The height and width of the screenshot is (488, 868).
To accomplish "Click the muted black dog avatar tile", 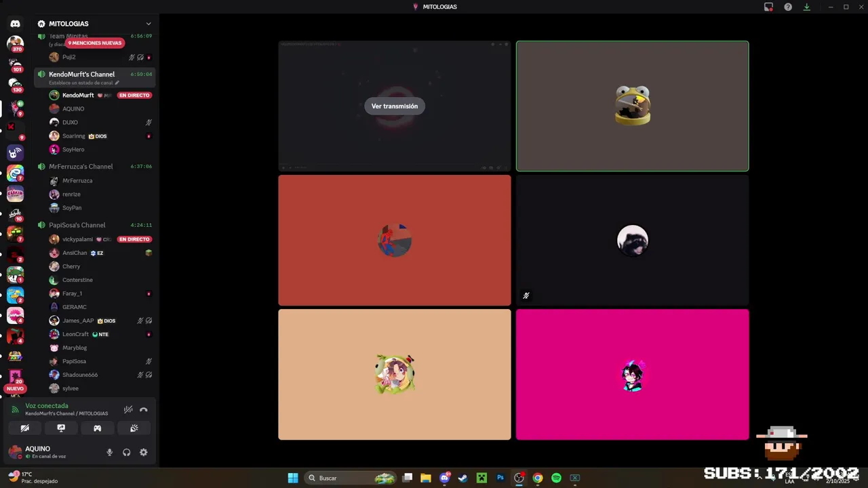I will (632, 241).
